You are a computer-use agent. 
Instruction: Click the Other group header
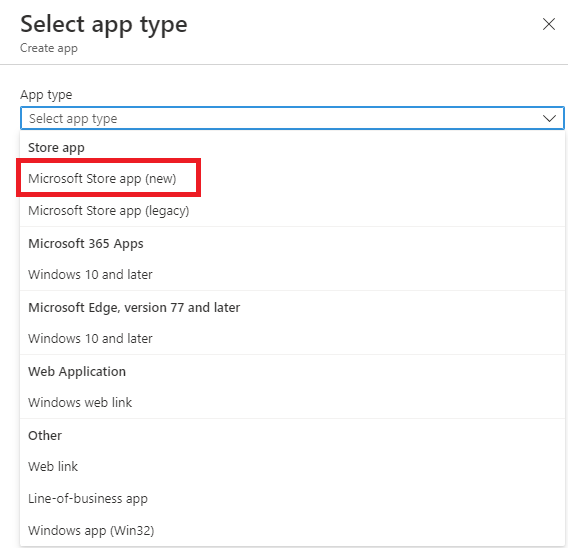(x=45, y=435)
